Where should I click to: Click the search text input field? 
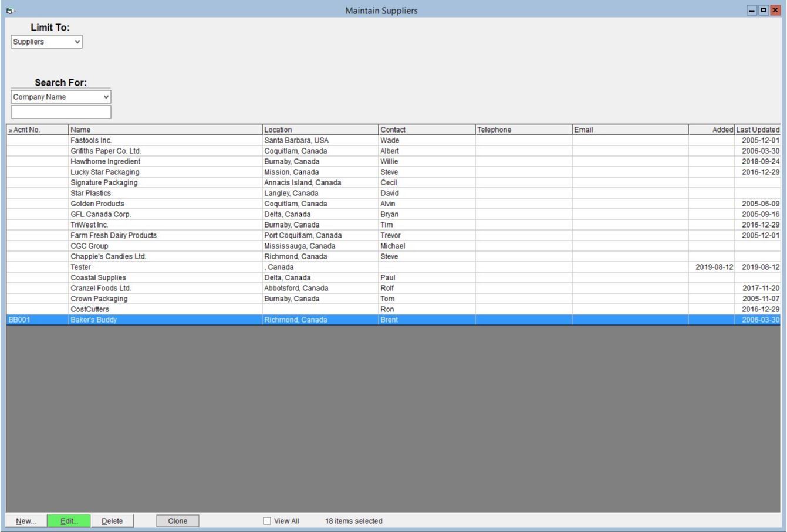tap(61, 111)
